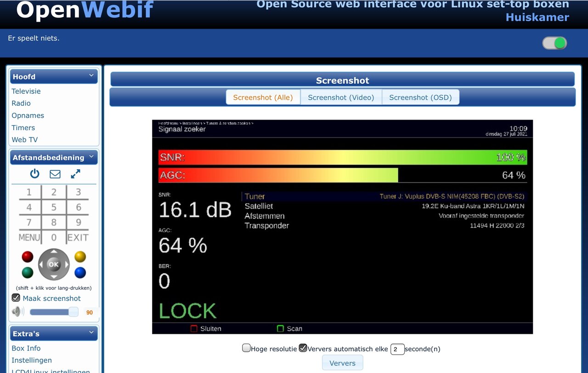This screenshot has height=373, width=588.
Task: Collapse the Afstandsbediening section
Action: (91, 156)
